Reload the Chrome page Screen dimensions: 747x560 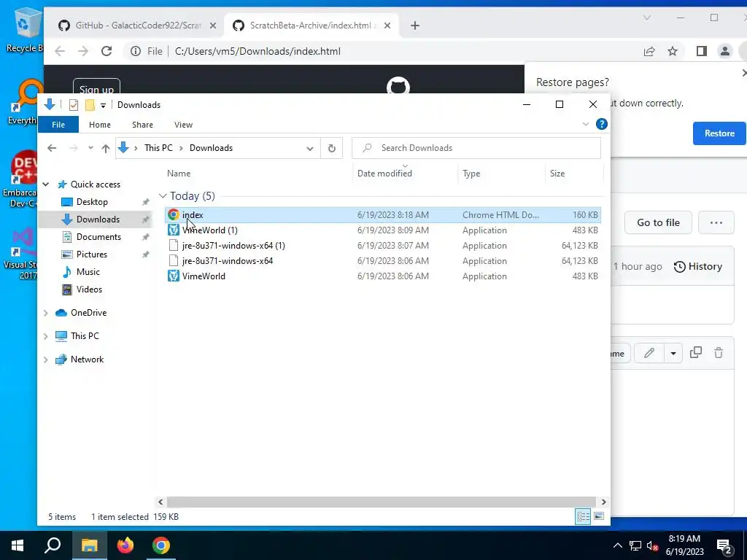click(x=107, y=51)
